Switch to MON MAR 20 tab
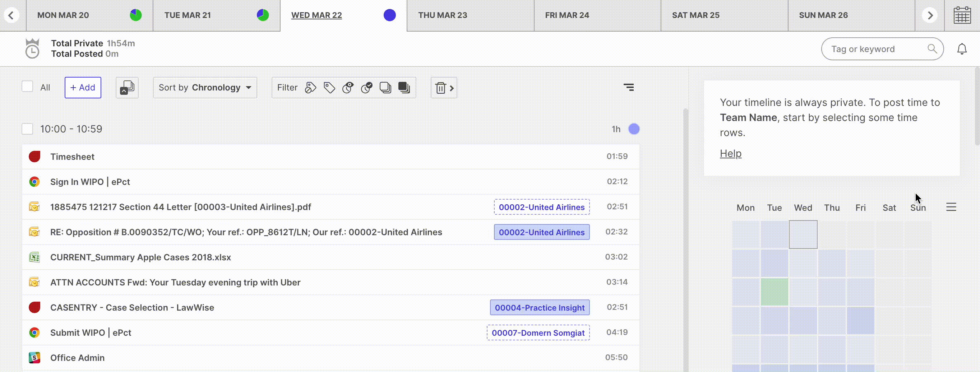The width and height of the screenshot is (980, 372). click(x=89, y=15)
